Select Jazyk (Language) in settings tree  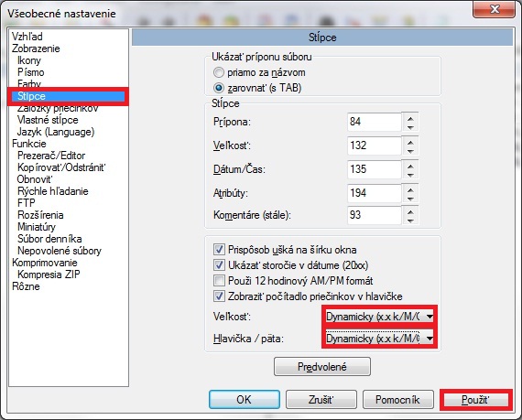56,132
